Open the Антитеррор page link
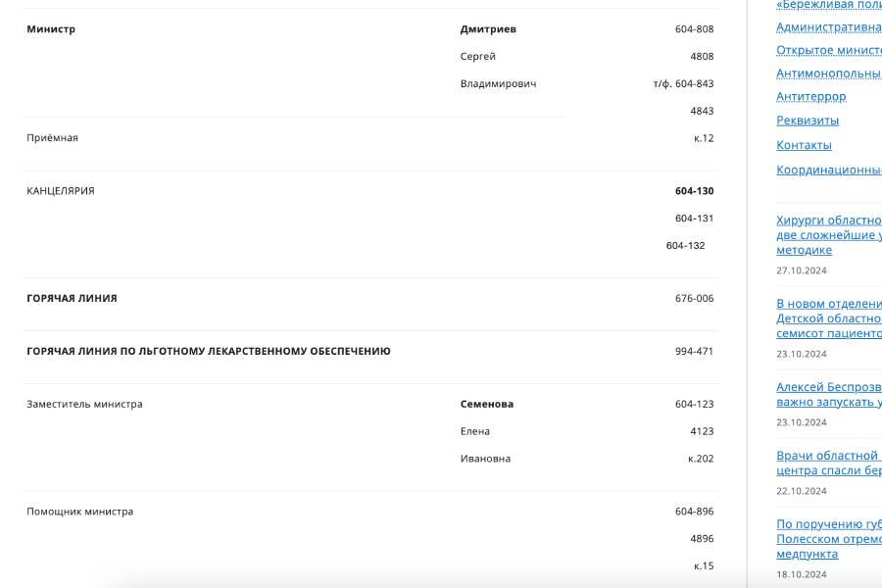Viewport: 882px width, 588px height. coord(810,97)
